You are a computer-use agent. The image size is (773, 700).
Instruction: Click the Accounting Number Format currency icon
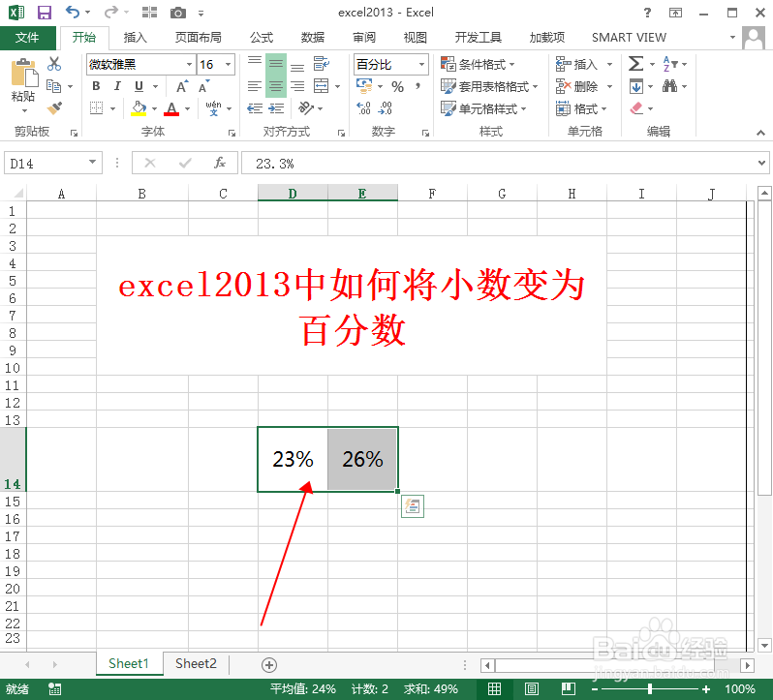364,86
